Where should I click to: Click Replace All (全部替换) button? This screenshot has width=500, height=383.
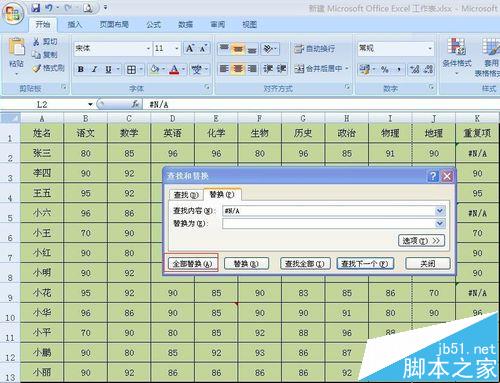[x=192, y=264]
